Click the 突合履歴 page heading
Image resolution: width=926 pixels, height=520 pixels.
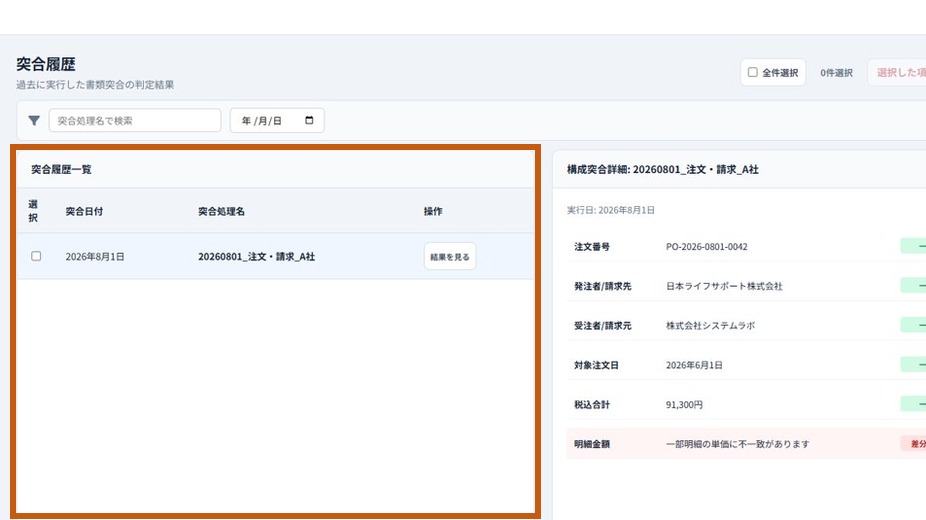coord(45,64)
